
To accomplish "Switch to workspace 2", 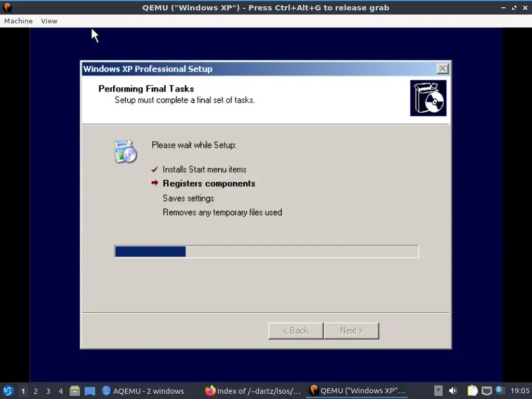I will pos(36,391).
